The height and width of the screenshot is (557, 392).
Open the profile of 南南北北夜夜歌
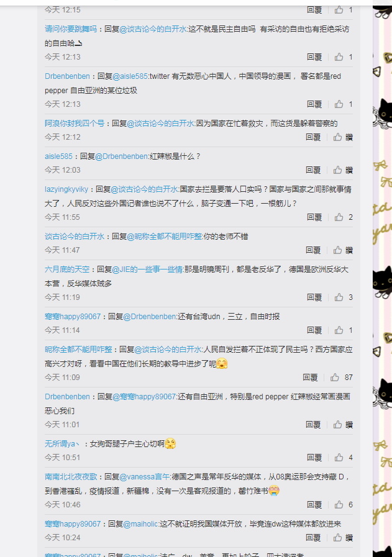click(71, 477)
